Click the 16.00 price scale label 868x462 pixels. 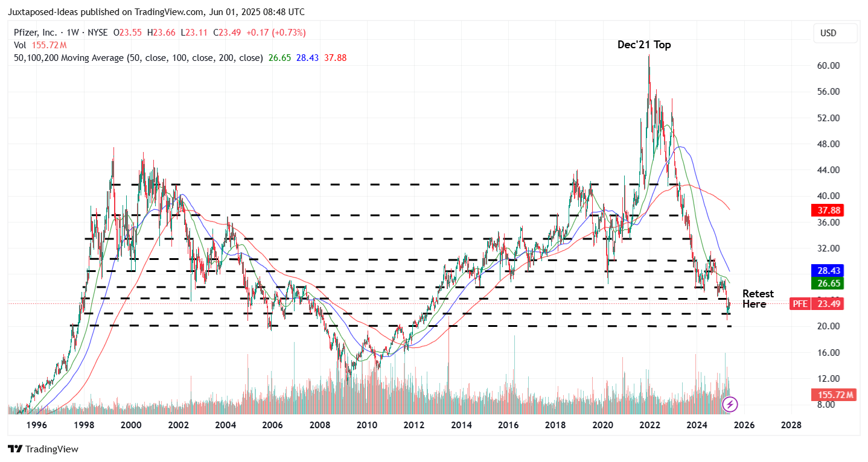point(829,352)
